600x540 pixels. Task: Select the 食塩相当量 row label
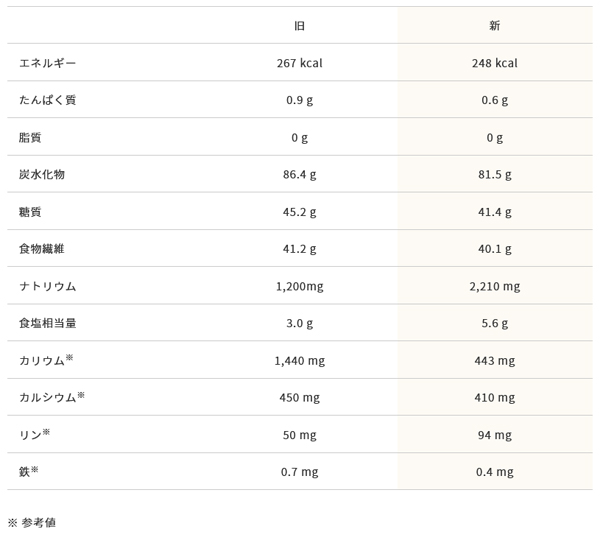click(47, 323)
